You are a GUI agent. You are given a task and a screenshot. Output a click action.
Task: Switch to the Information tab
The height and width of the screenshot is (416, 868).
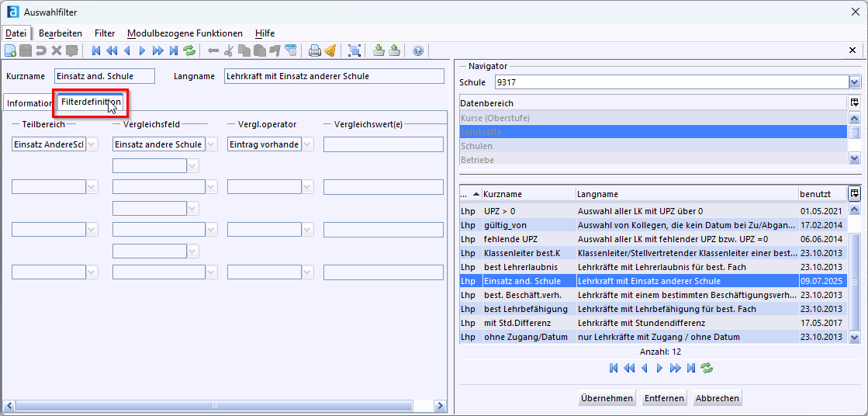click(x=30, y=103)
